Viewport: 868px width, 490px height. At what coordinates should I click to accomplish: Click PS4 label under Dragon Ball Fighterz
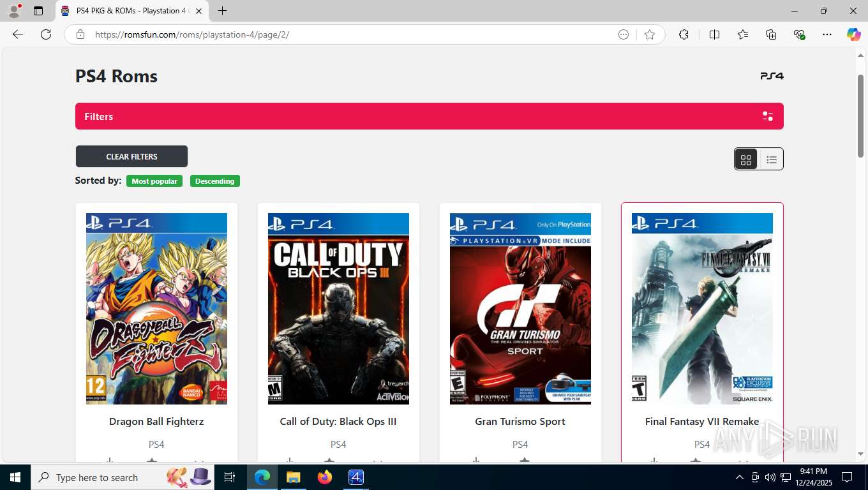(156, 445)
